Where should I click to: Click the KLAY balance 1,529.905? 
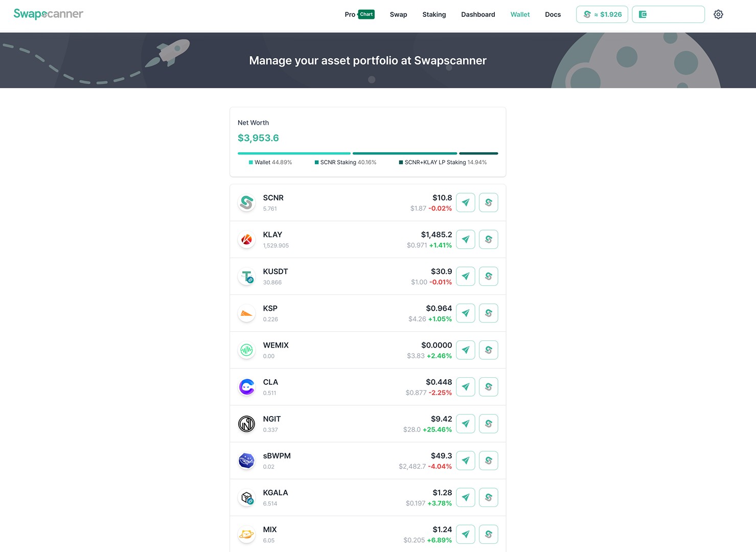coord(276,246)
